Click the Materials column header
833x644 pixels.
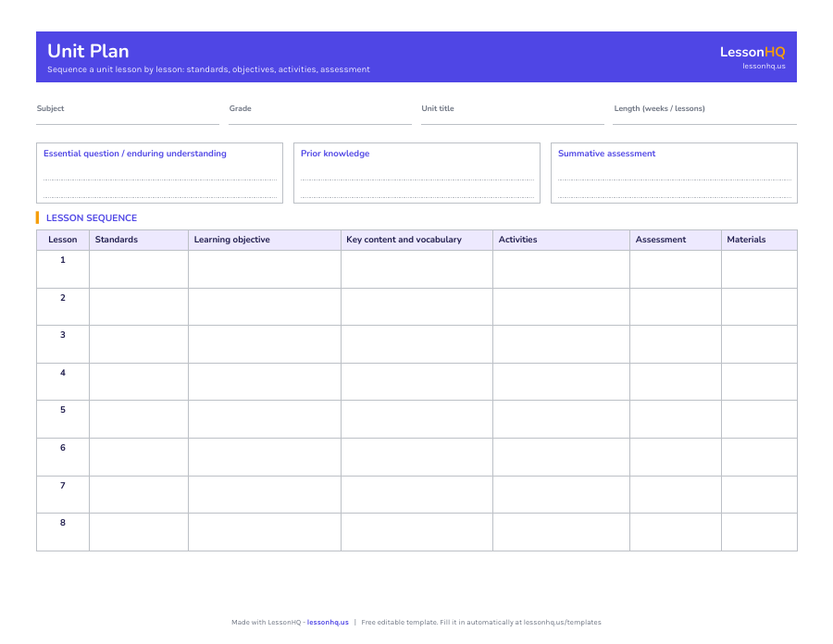point(759,240)
